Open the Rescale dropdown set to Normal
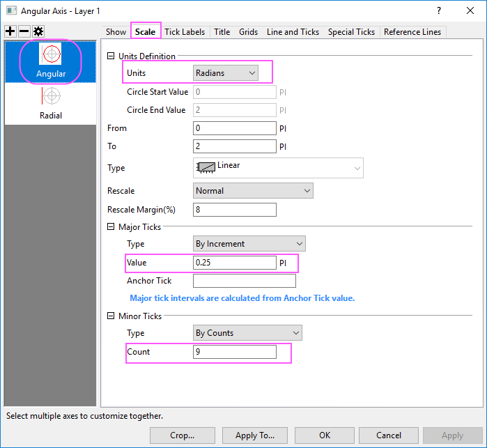 pyautogui.click(x=252, y=191)
